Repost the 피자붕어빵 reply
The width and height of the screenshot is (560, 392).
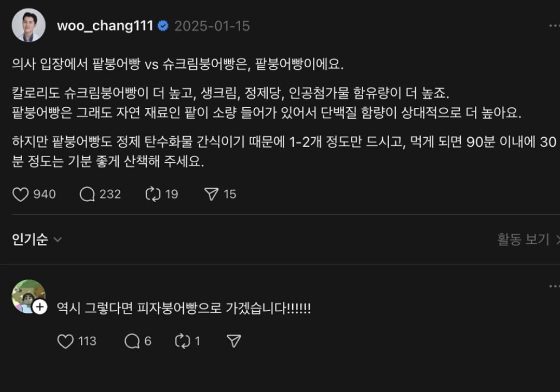click(x=182, y=341)
